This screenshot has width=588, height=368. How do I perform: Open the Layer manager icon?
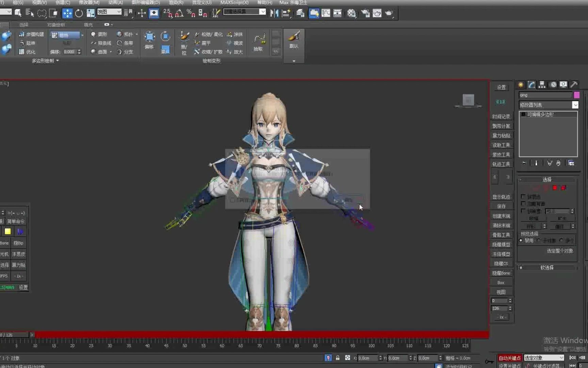(x=300, y=13)
